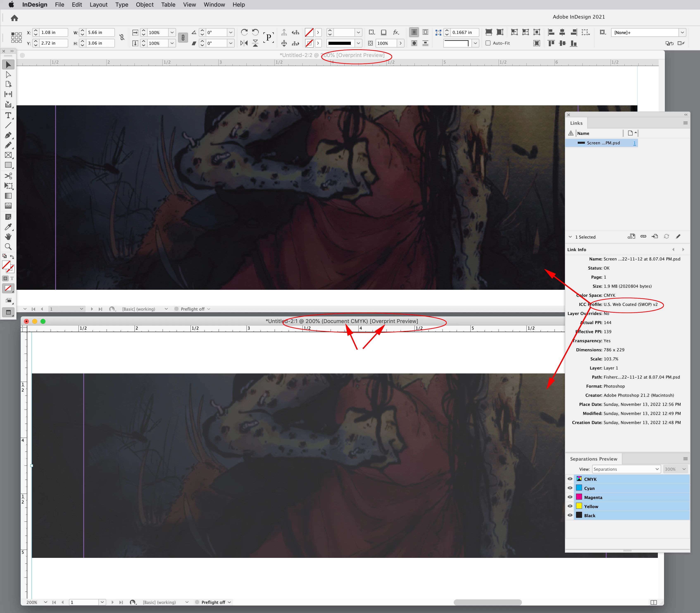This screenshot has height=613, width=700.
Task: Select the Scissors tool
Action: coord(8,176)
